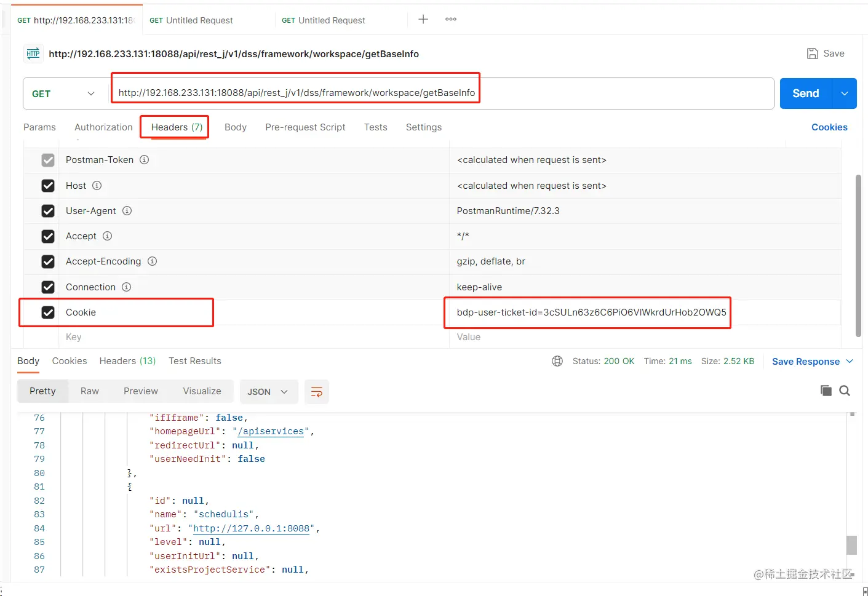
Task: Uncheck the User-Agent header checkbox
Action: pos(48,211)
